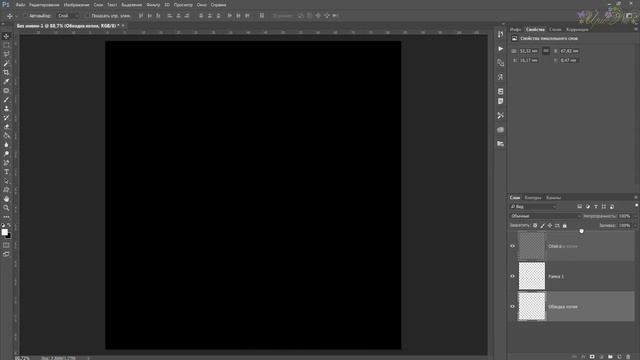
Task: Click the delete layer trash icon
Action: point(628,357)
